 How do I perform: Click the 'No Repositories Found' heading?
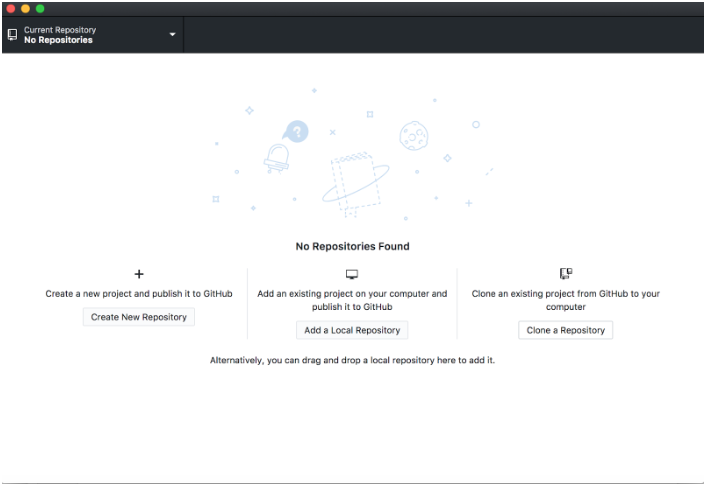coord(353,246)
